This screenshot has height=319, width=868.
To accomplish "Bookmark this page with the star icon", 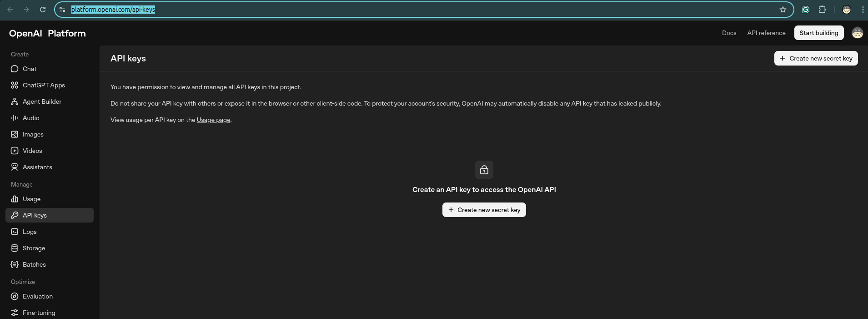I will (x=783, y=10).
